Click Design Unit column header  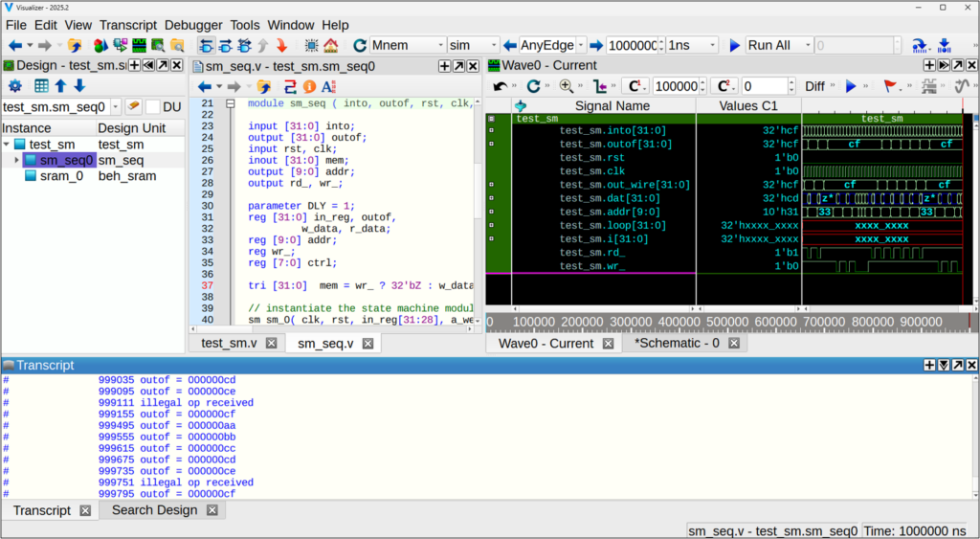132,128
